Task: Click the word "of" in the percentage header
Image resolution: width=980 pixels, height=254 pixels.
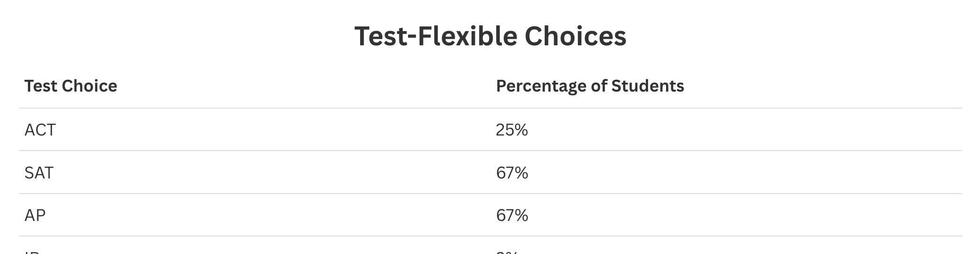Action: [599, 86]
